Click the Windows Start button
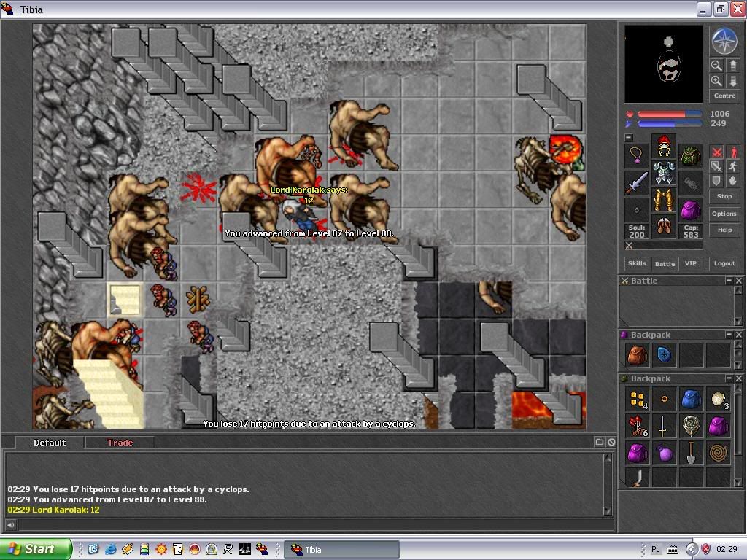 pyautogui.click(x=36, y=550)
